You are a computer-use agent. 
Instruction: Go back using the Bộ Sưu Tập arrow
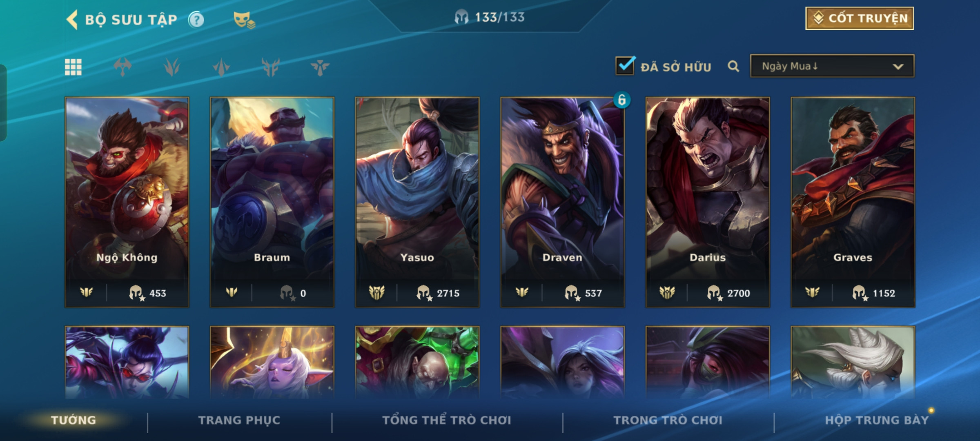pyautogui.click(x=72, y=20)
